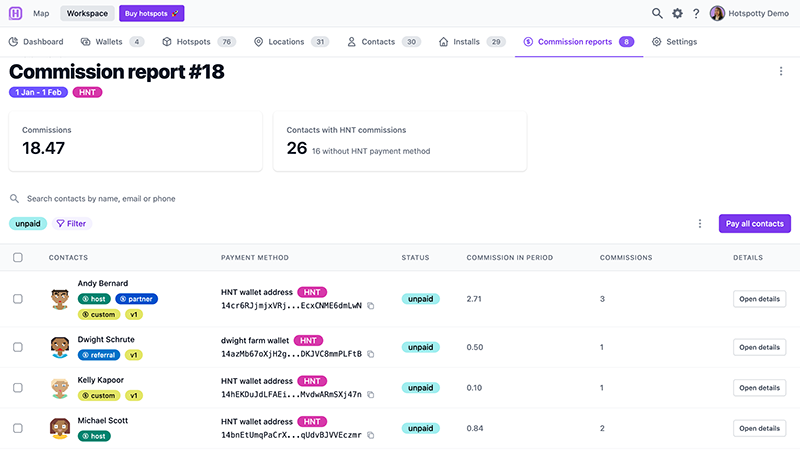Switch to the Contacts tab

click(x=384, y=42)
